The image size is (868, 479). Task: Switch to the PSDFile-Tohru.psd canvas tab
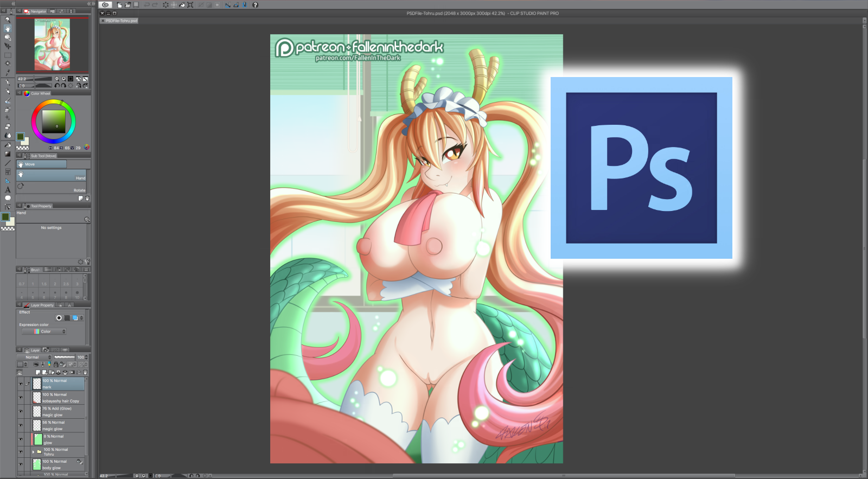point(119,21)
